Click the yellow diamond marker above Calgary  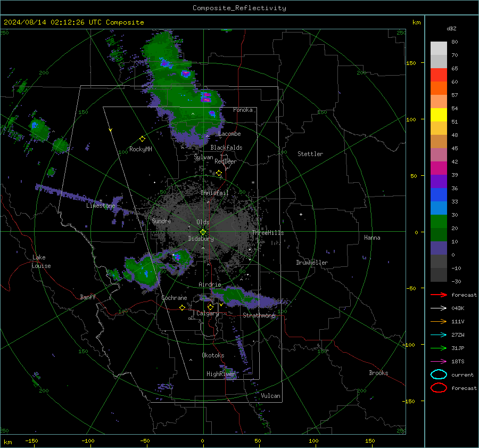[210, 307]
